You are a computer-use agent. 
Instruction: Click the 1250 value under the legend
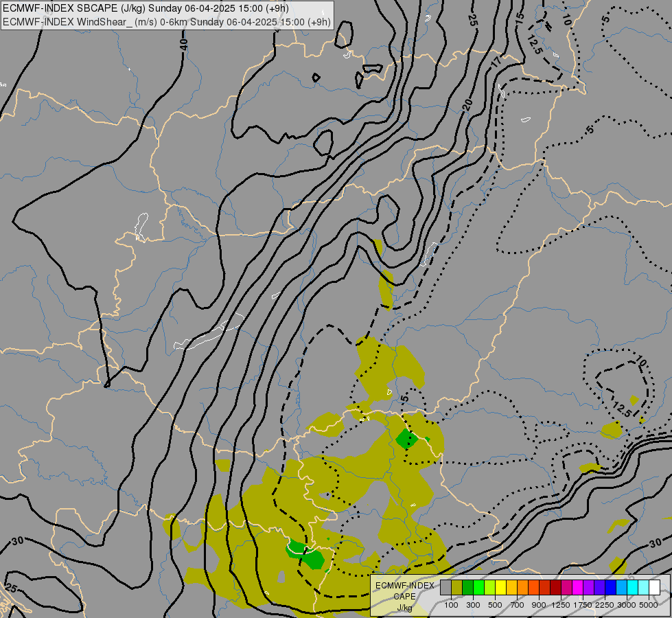pos(561,605)
